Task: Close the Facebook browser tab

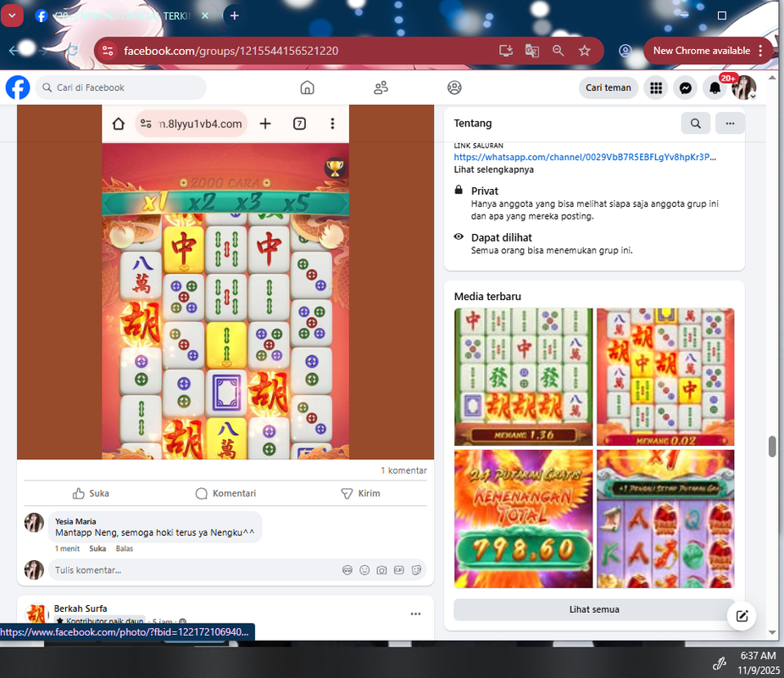Action: (205, 15)
